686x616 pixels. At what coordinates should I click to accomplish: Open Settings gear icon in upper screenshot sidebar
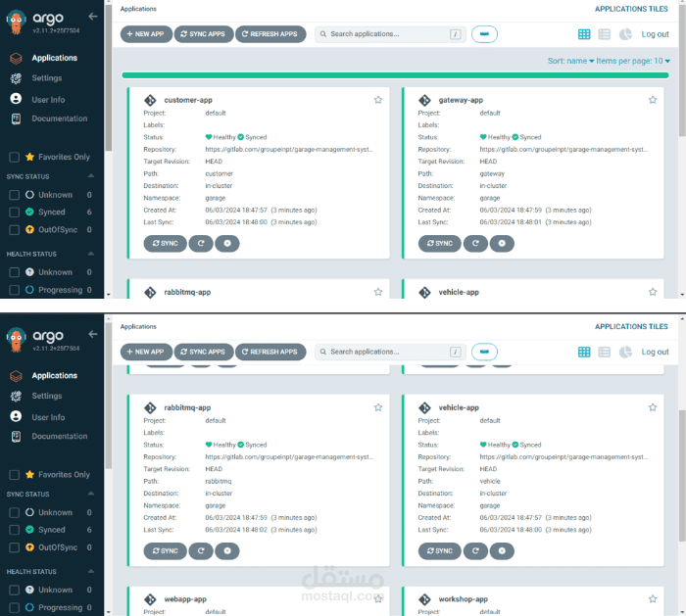(17, 78)
